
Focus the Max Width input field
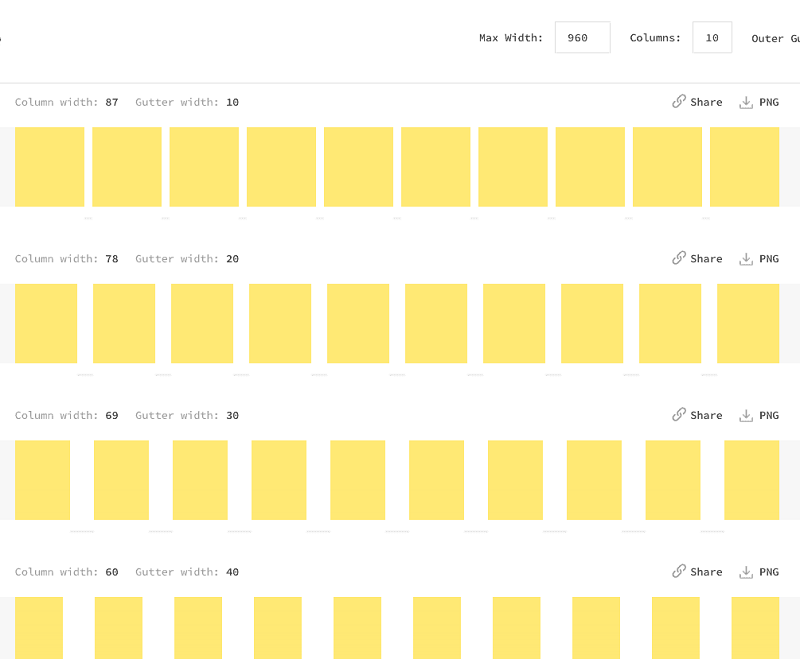pyautogui.click(x=583, y=37)
